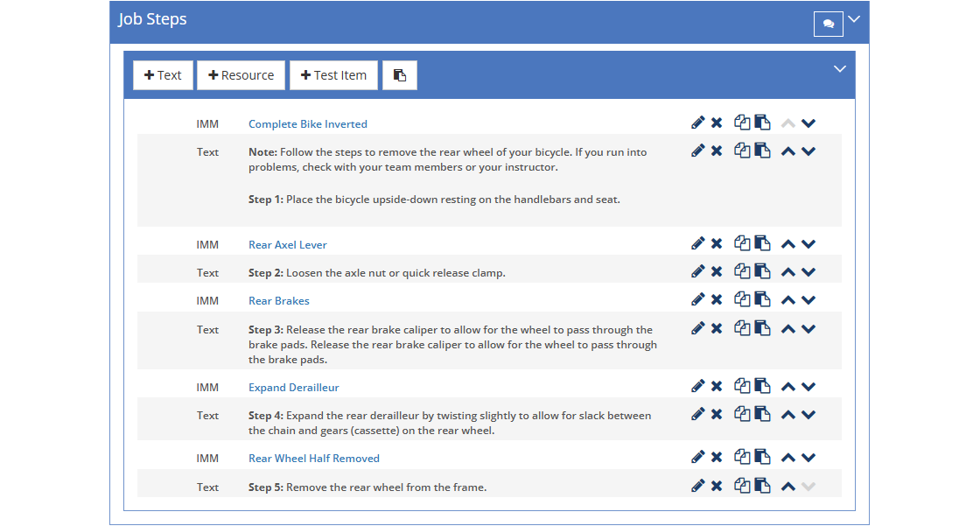Edit the Expand Derailleur row
The width and height of the screenshot is (980, 526).
(x=697, y=386)
